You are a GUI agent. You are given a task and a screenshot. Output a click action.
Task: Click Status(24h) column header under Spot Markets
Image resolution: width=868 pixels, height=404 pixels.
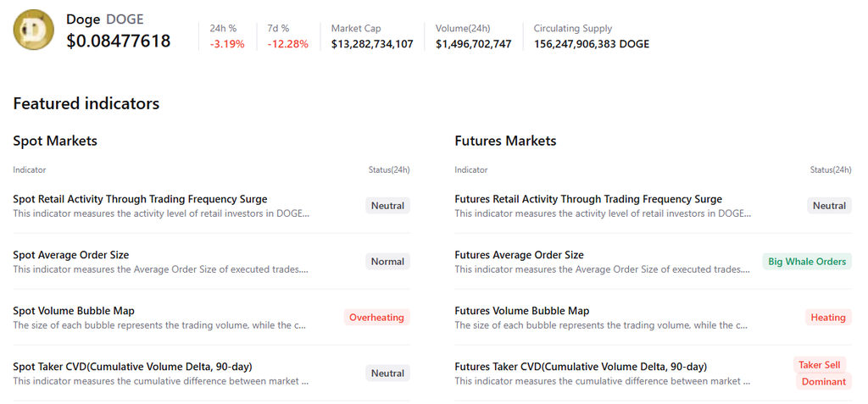(389, 170)
